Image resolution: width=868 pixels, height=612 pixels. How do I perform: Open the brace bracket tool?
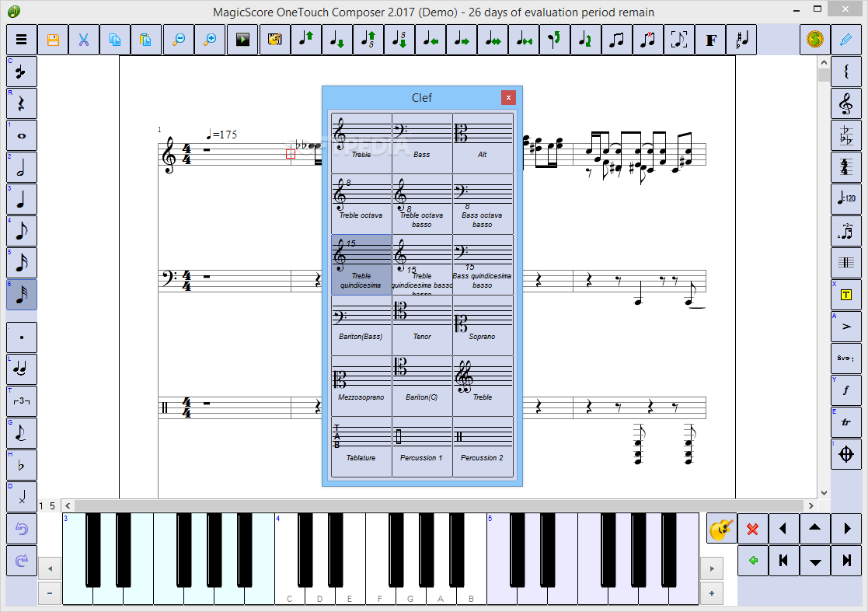(846, 72)
